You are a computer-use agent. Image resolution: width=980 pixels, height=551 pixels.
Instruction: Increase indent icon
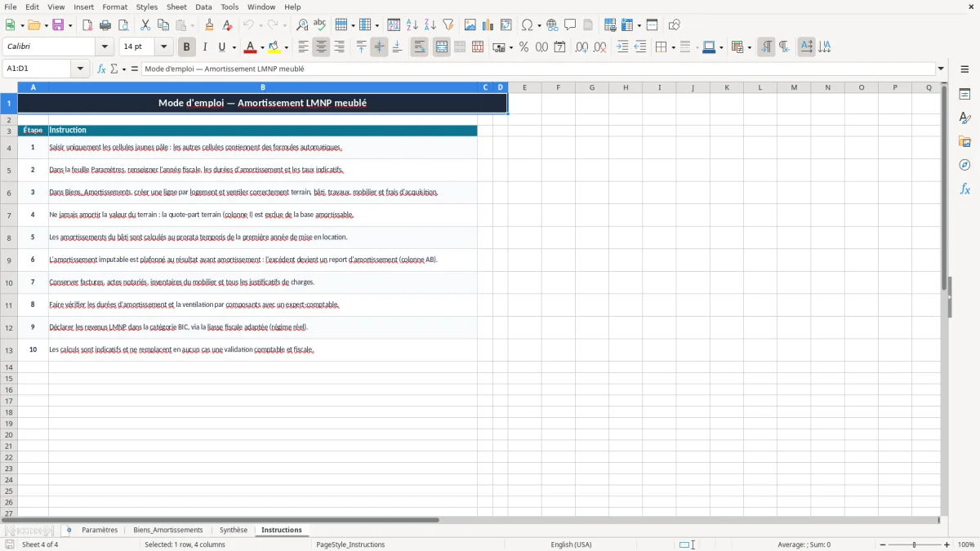(622, 47)
